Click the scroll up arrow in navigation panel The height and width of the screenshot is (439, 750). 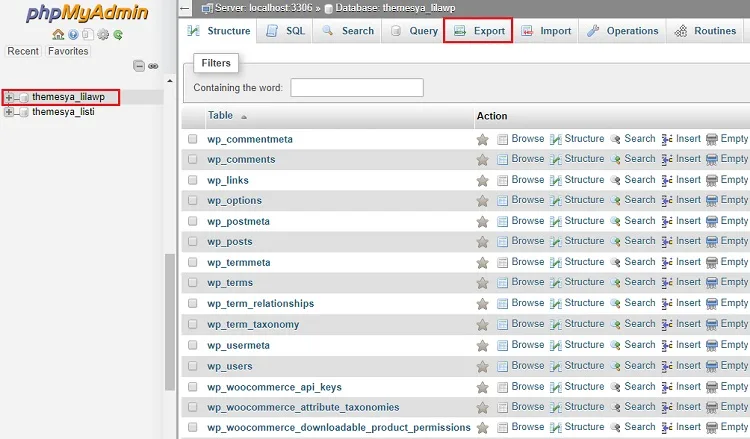pos(170,81)
